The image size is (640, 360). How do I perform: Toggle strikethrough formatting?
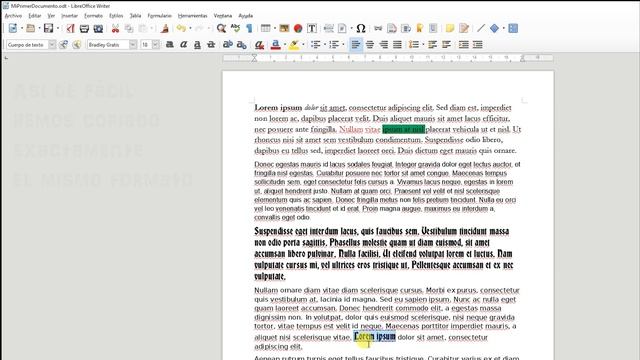[x=211, y=44]
